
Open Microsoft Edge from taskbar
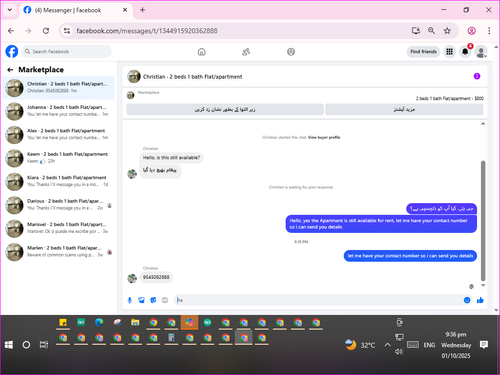point(99,322)
